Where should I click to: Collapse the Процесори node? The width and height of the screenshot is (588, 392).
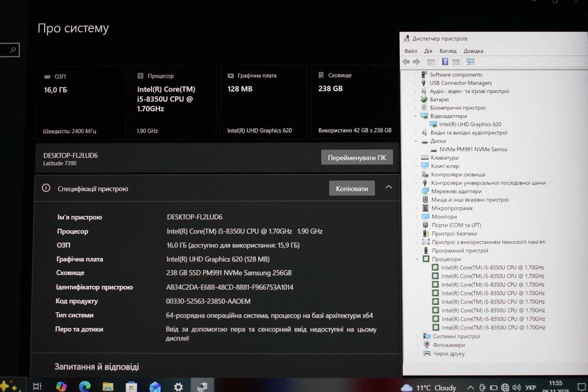coord(417,259)
